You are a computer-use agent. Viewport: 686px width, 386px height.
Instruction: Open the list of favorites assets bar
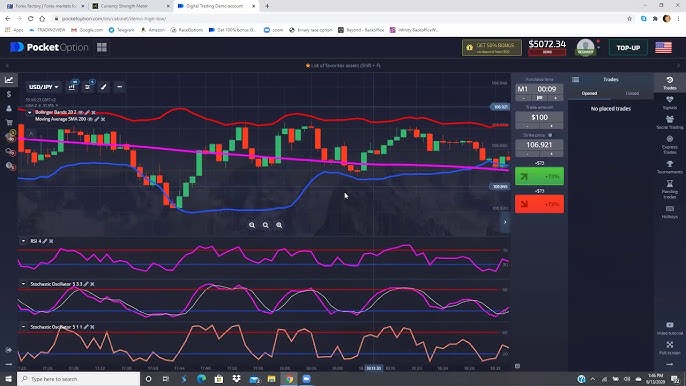click(343, 66)
